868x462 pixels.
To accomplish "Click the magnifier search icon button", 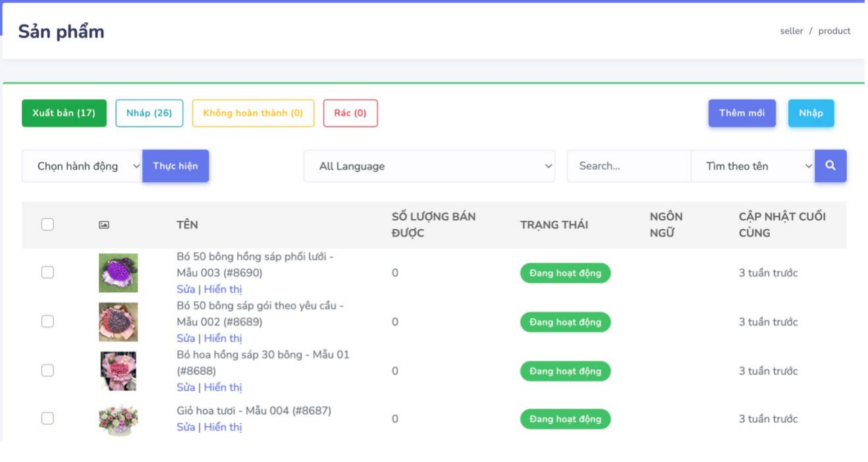I will pos(830,166).
